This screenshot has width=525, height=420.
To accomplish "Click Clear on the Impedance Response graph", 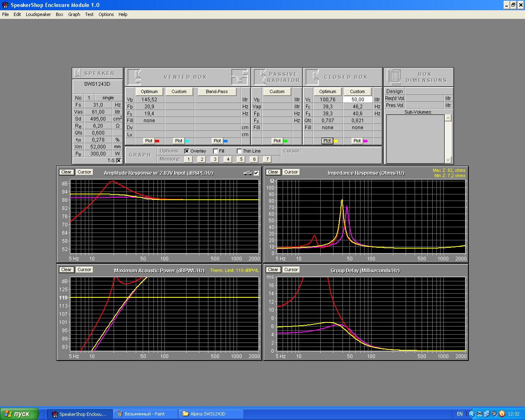I will tap(273, 172).
